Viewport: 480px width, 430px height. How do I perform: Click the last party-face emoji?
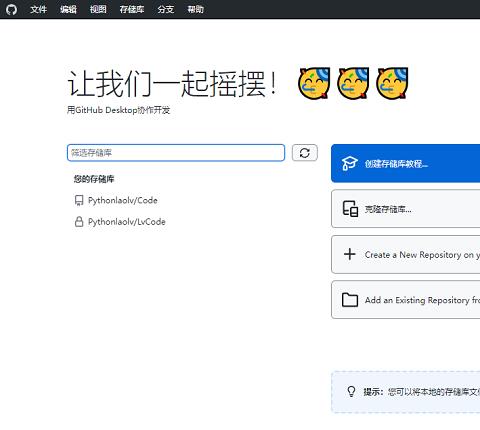(x=392, y=83)
